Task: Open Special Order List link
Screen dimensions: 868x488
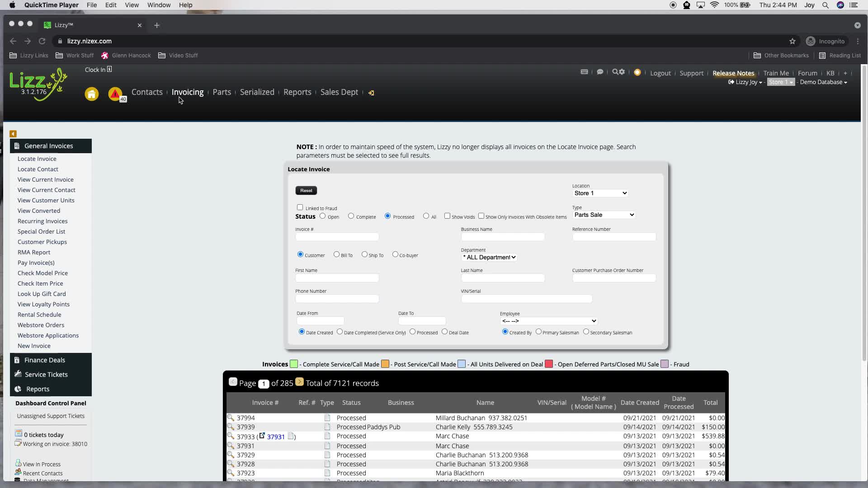Action: click(41, 231)
